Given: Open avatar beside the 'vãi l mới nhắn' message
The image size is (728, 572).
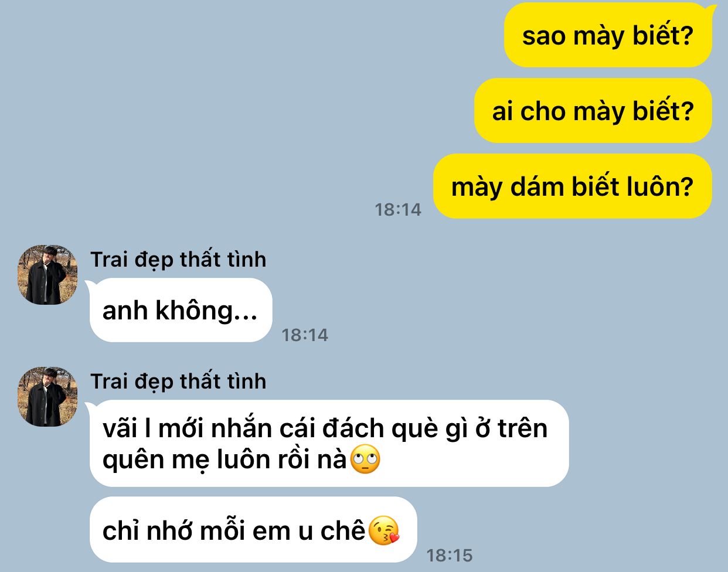Looking at the screenshot, I should pyautogui.click(x=48, y=397).
